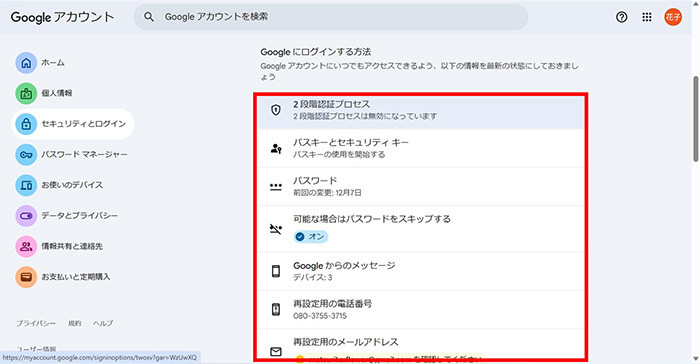Open Google からのメッセージ row

421,271
